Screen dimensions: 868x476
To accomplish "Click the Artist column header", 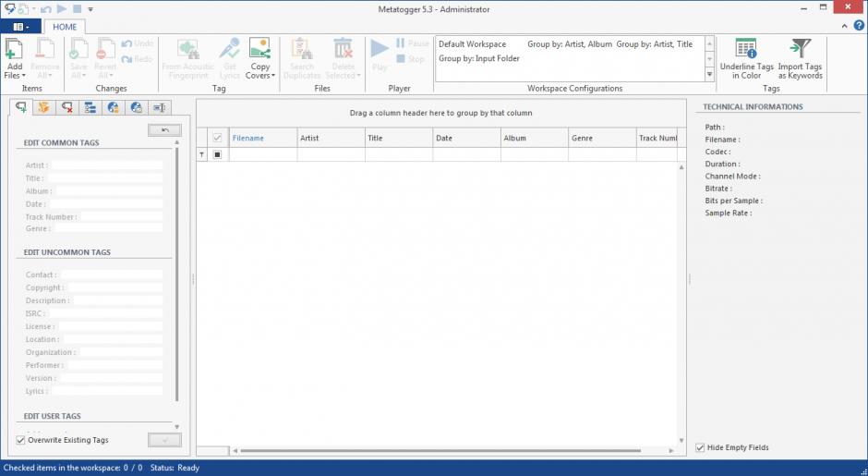I will pyautogui.click(x=331, y=138).
